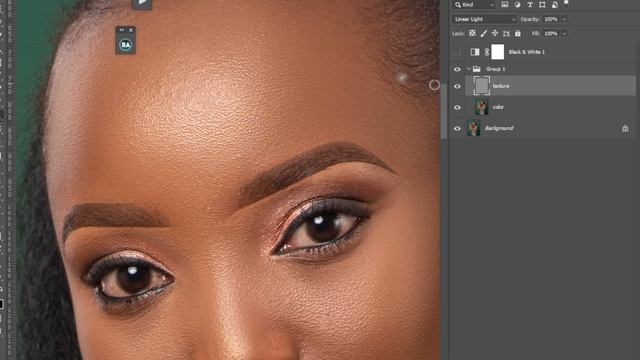Filter for pixel layers
The image size is (640, 360).
(x=505, y=4)
